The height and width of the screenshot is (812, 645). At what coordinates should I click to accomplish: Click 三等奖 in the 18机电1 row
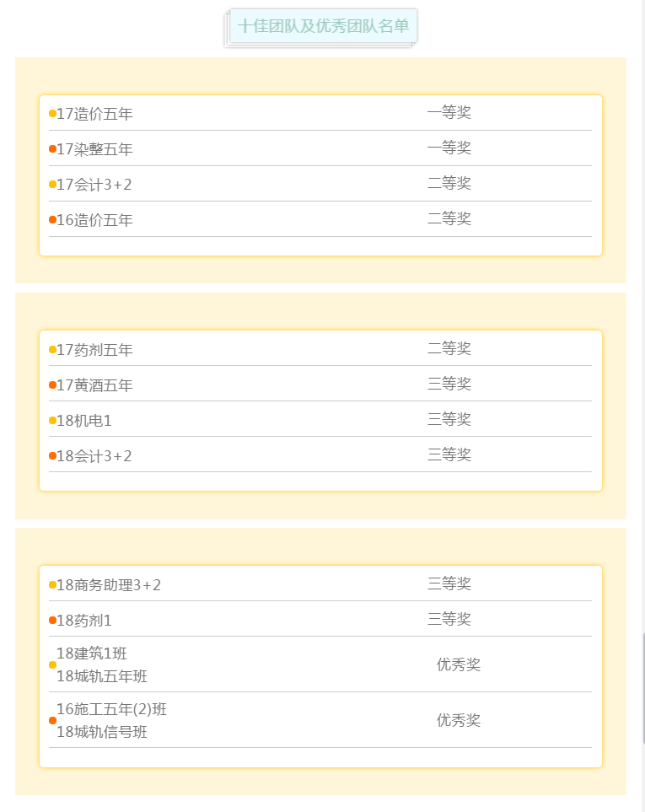pos(449,420)
